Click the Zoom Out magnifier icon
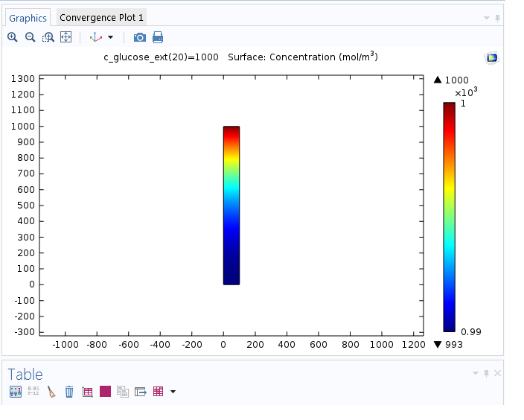The height and width of the screenshot is (420, 524). 31,37
